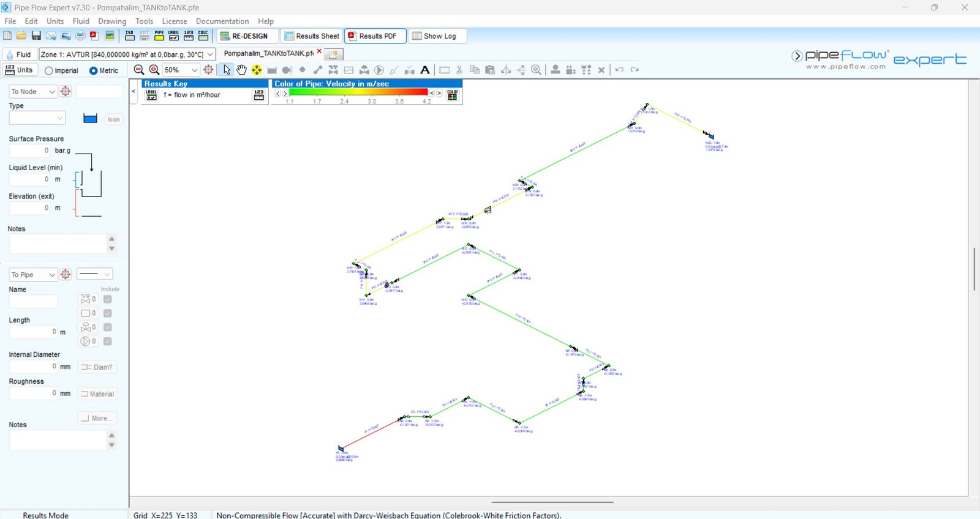Click the Add Text label tool

(425, 70)
